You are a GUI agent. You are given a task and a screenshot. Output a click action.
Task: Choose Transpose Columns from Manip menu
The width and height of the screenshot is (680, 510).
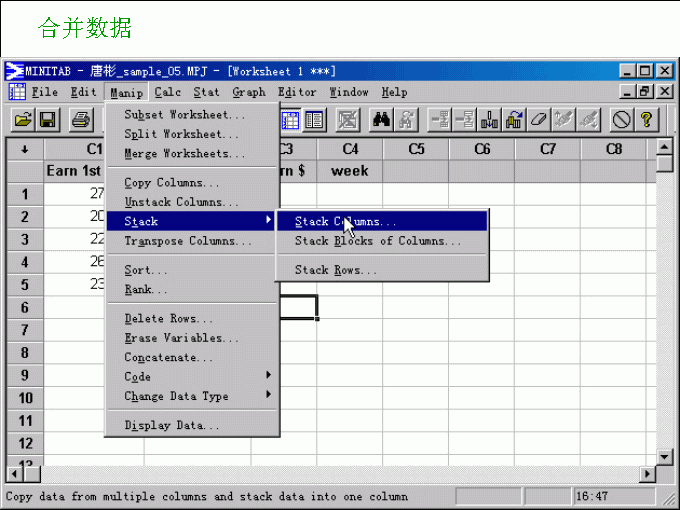(187, 241)
